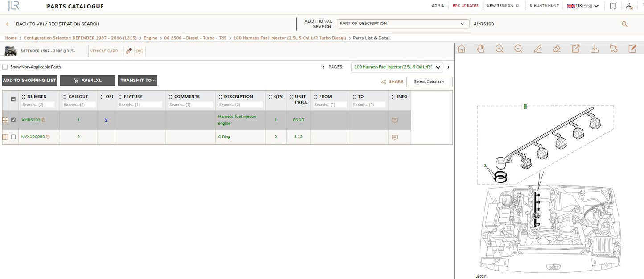Focus the Callout column search box
The width and height of the screenshot is (644, 279).
click(80, 105)
